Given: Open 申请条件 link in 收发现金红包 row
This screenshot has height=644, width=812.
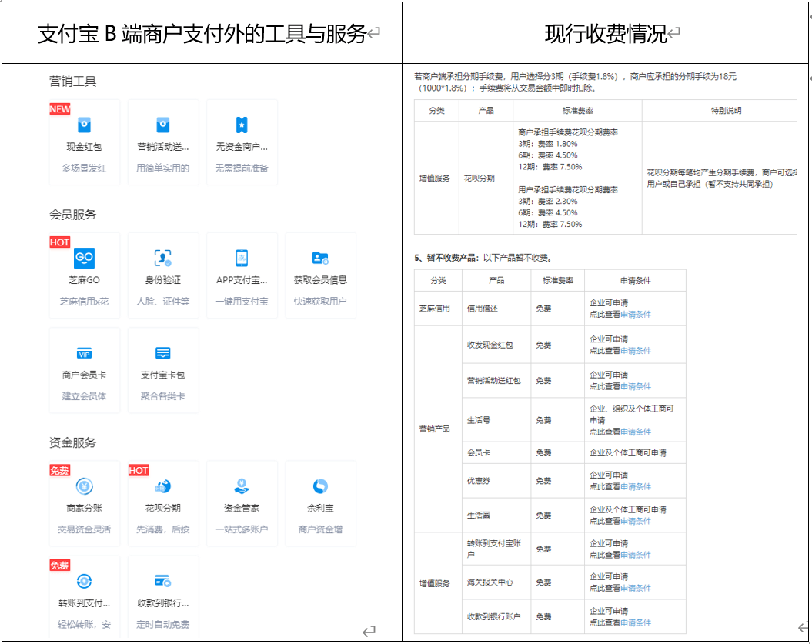Looking at the screenshot, I should [636, 351].
